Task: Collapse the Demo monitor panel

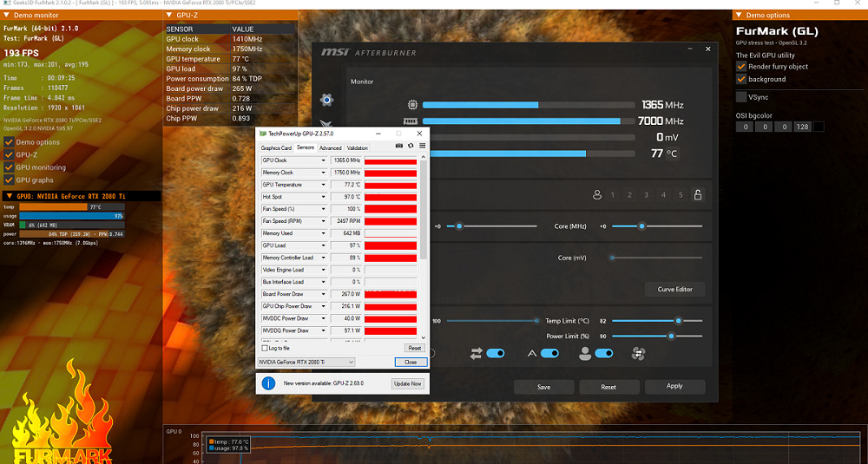Action: [7, 15]
